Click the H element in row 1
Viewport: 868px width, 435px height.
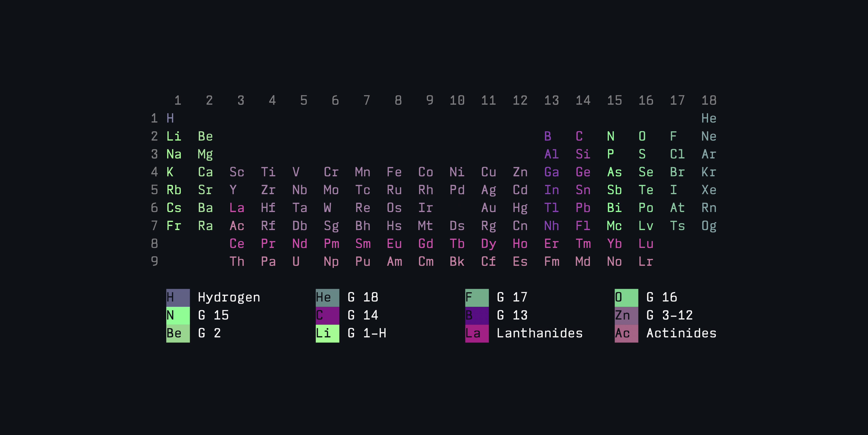170,118
